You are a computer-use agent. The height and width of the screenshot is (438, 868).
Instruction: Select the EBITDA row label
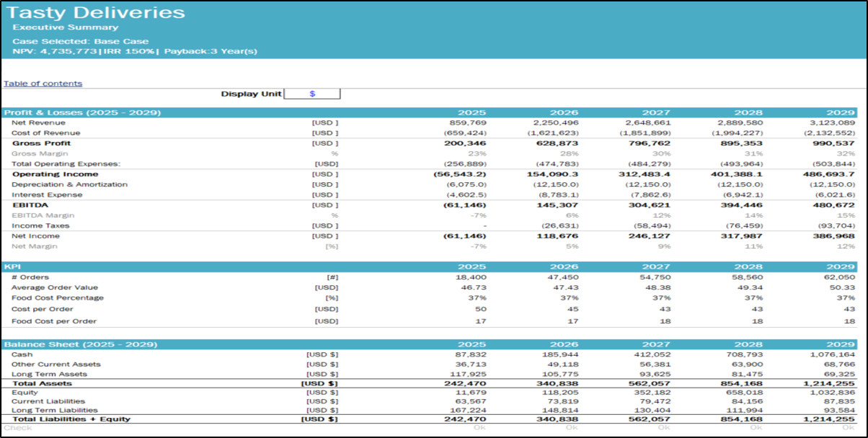click(30, 205)
